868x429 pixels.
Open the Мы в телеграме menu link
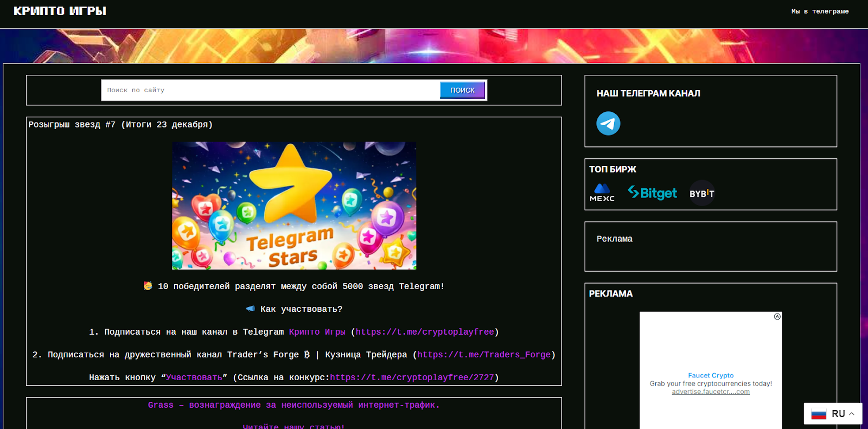pyautogui.click(x=820, y=11)
